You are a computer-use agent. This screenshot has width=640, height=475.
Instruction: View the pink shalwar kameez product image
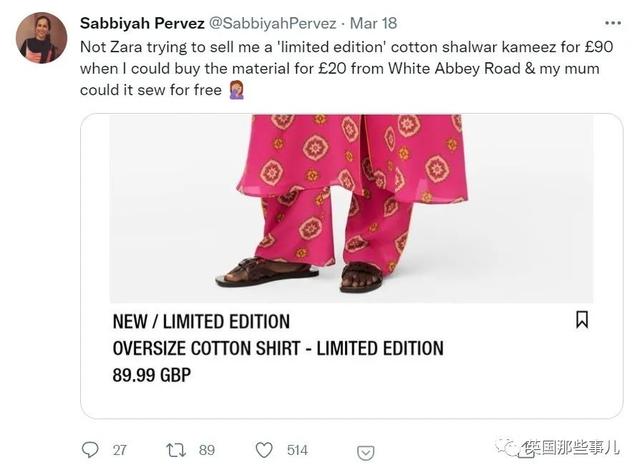coord(351,209)
